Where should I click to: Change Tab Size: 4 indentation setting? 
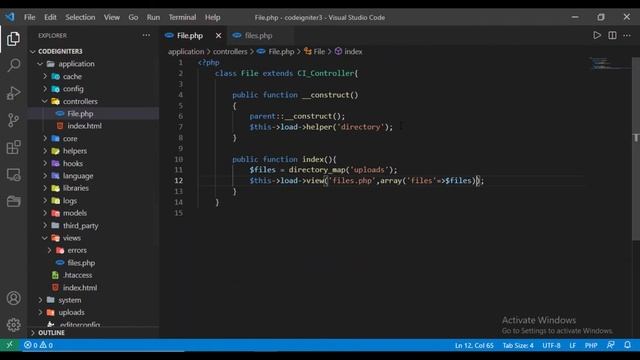pyautogui.click(x=518, y=345)
